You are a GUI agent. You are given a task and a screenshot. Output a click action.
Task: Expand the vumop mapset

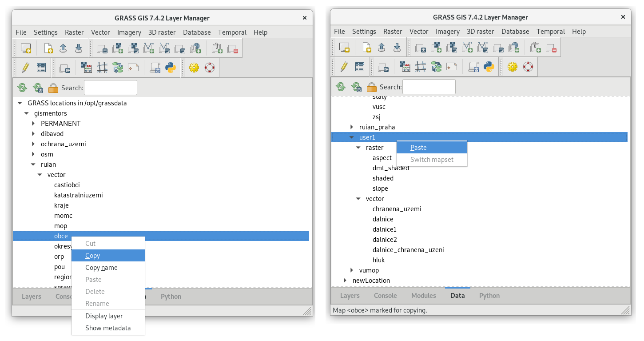351,270
